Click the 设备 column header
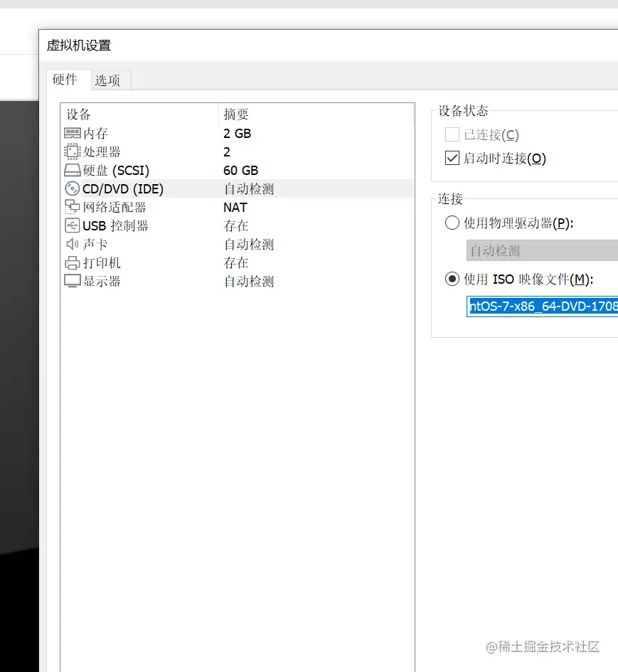 pyautogui.click(x=78, y=114)
